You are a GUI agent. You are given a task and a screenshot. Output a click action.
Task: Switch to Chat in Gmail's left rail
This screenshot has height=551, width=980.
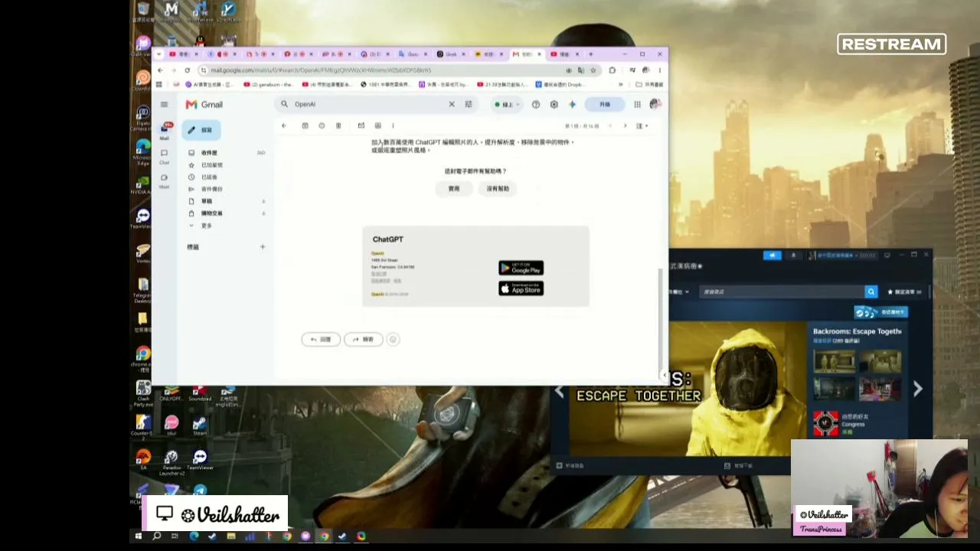[164, 156]
